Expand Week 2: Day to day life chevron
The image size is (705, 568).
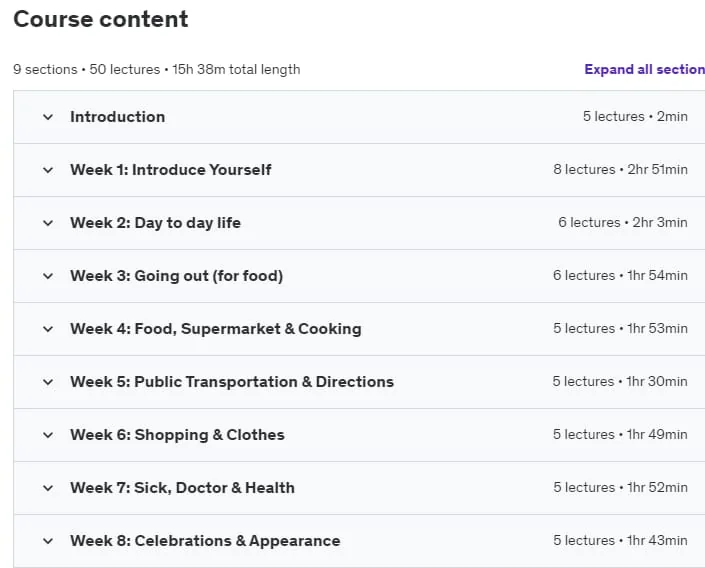(48, 224)
